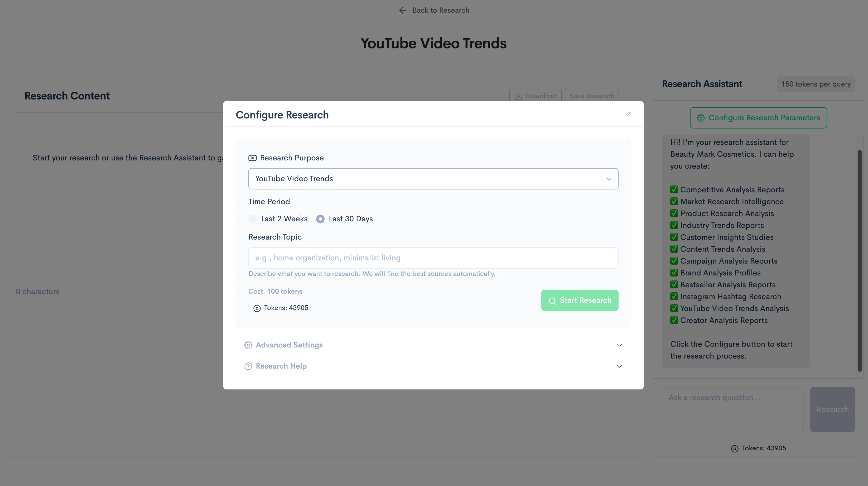Click the 150 tokens per query badge
Viewport: 868px width, 486px height.
point(816,84)
